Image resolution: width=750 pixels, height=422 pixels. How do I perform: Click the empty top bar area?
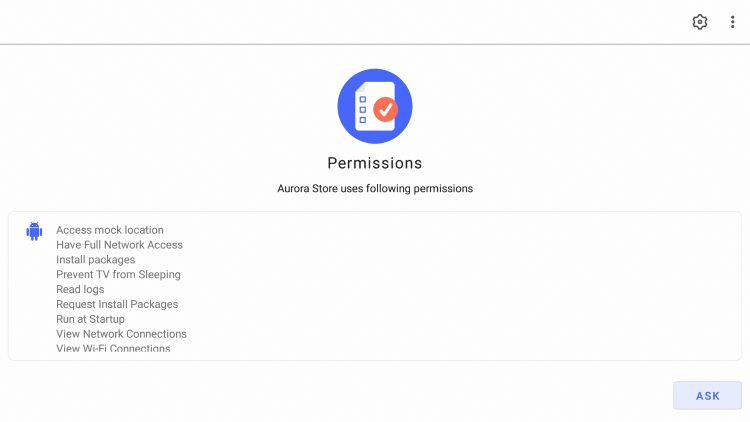335,22
